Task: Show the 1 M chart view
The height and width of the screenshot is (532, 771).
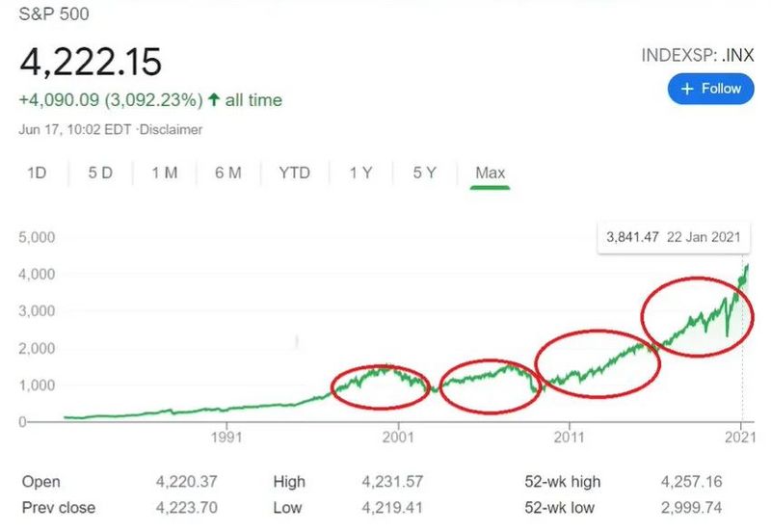Action: (x=165, y=173)
